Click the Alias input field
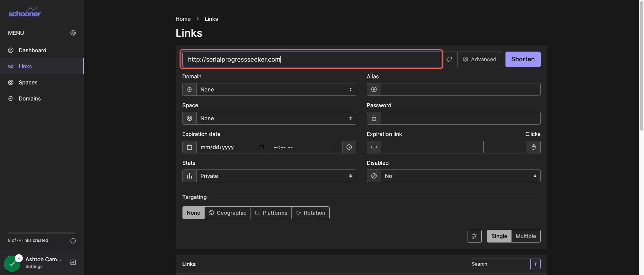The height and width of the screenshot is (275, 644). (461, 89)
